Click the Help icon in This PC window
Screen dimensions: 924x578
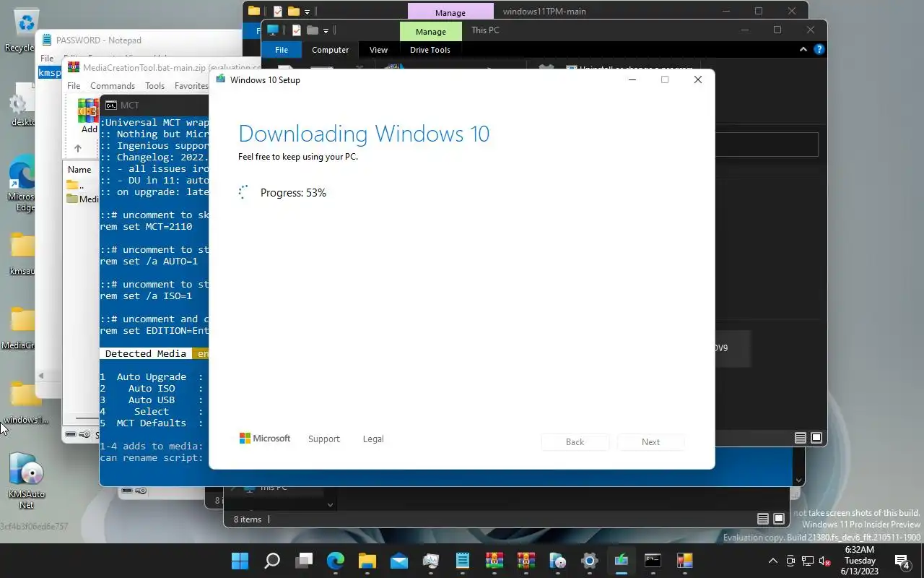click(x=819, y=50)
